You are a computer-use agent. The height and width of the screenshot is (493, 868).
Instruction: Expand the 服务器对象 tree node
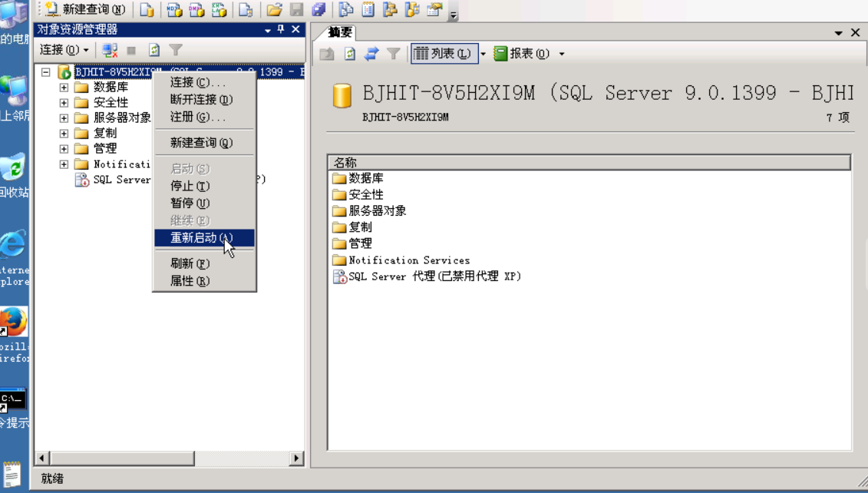tap(64, 118)
